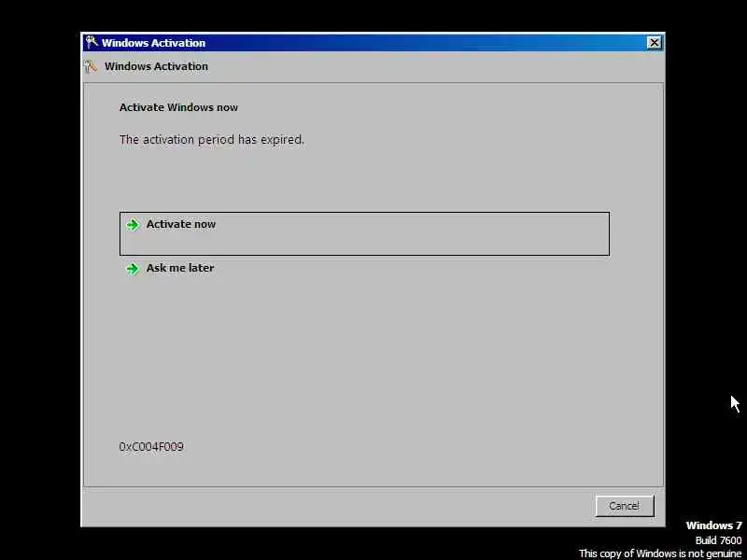Click the keys icon in the title bar
The height and width of the screenshot is (560, 747).
coord(92,42)
